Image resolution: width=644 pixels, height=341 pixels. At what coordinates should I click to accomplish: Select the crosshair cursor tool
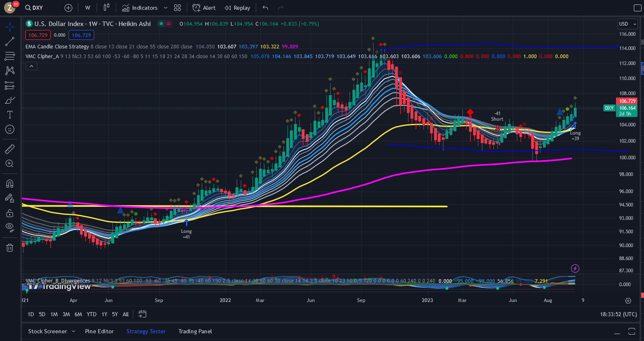click(x=10, y=27)
